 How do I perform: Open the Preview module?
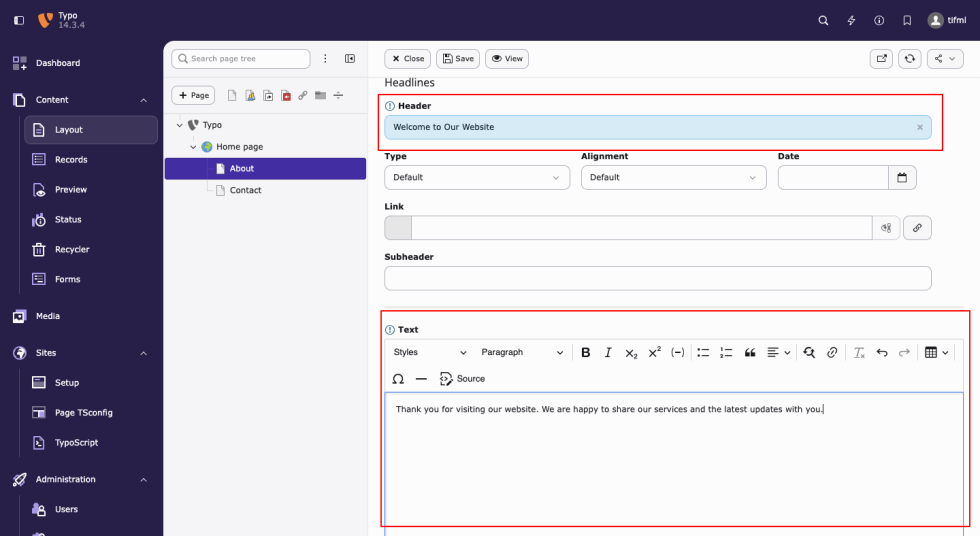point(91,190)
